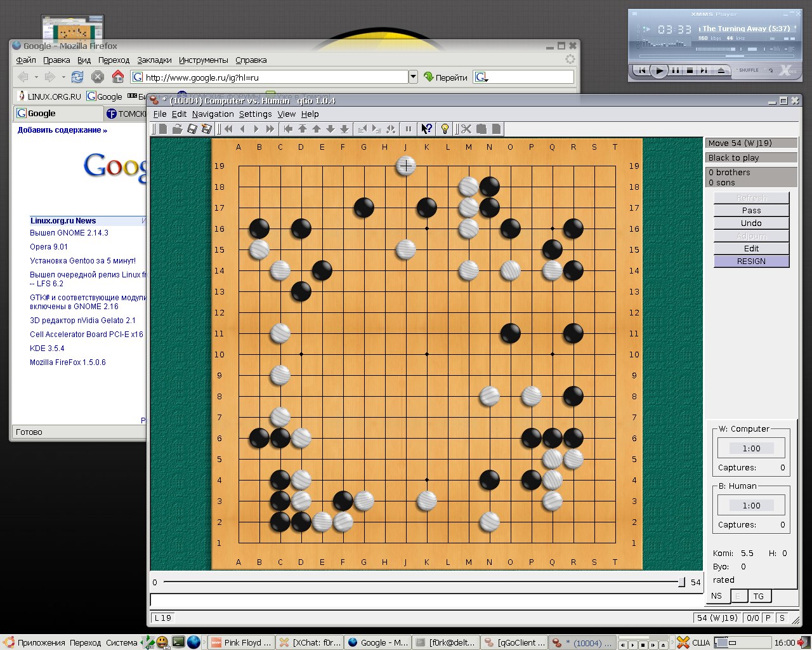This screenshot has width=812, height=650.
Task: Switch to the TG tab
Action: click(759, 596)
